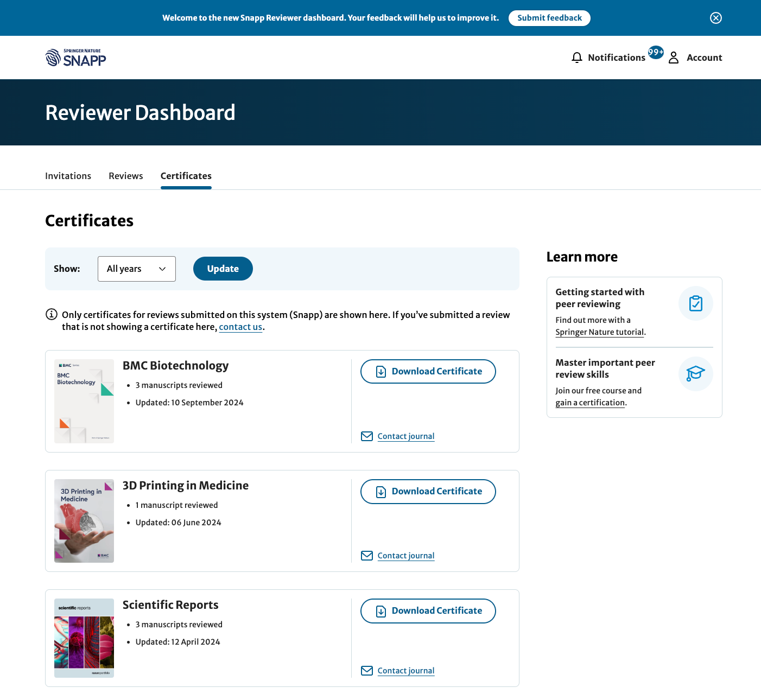Select the BMC Biotechnology heading
Image resolution: width=761 pixels, height=700 pixels.
(175, 366)
